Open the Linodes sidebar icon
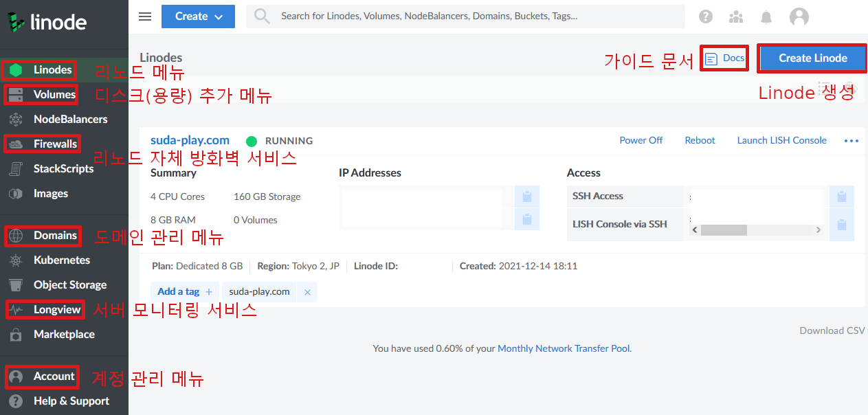 (x=16, y=69)
